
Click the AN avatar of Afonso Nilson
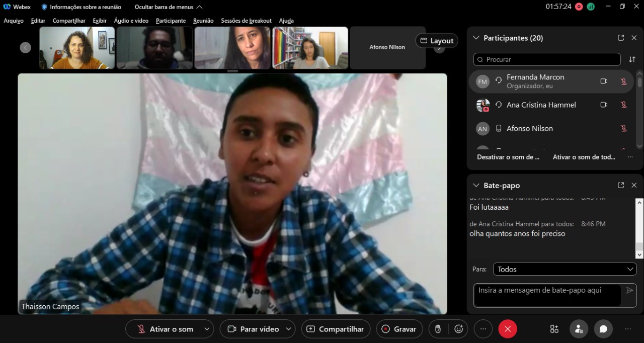pyautogui.click(x=482, y=129)
